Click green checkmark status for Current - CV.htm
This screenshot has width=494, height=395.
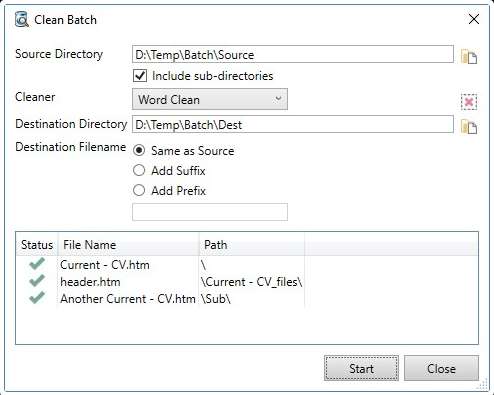coord(37,264)
